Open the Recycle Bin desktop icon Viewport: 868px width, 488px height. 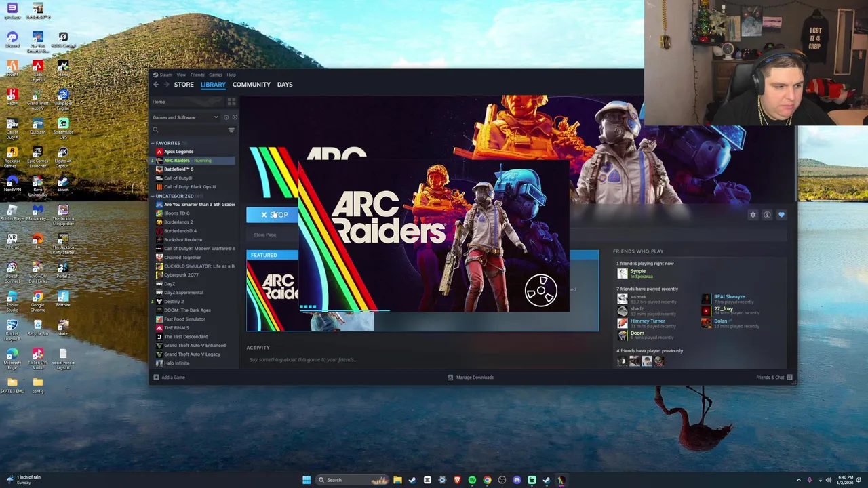(37, 327)
